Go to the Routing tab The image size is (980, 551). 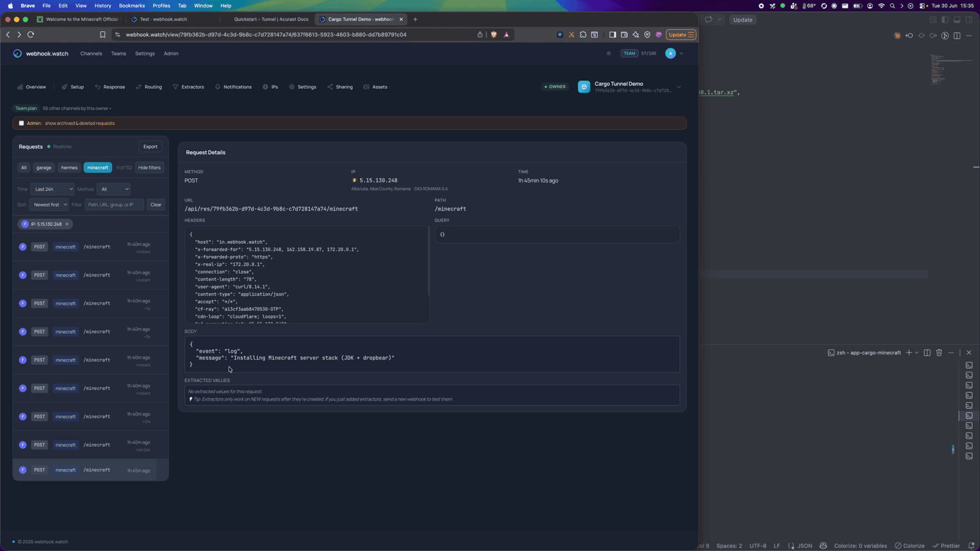pos(149,87)
